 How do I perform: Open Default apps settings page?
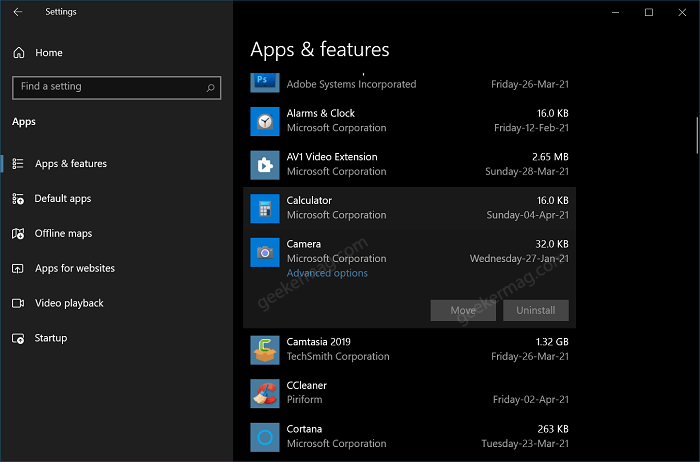click(117, 199)
